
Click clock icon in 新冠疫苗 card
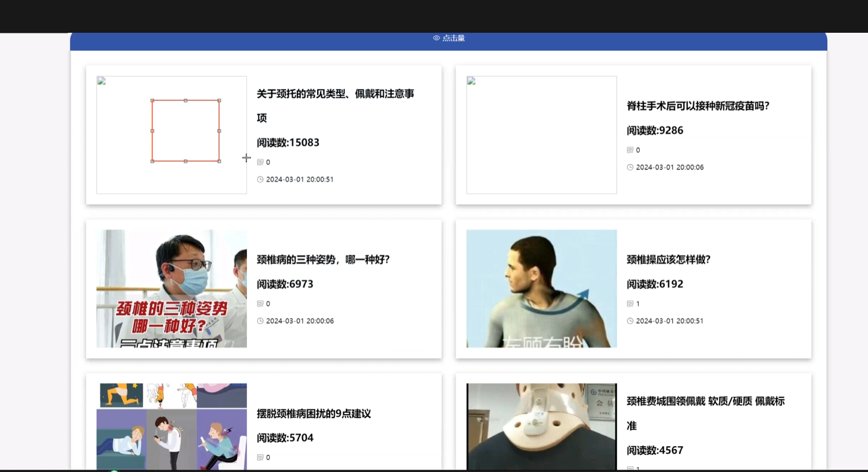click(630, 167)
